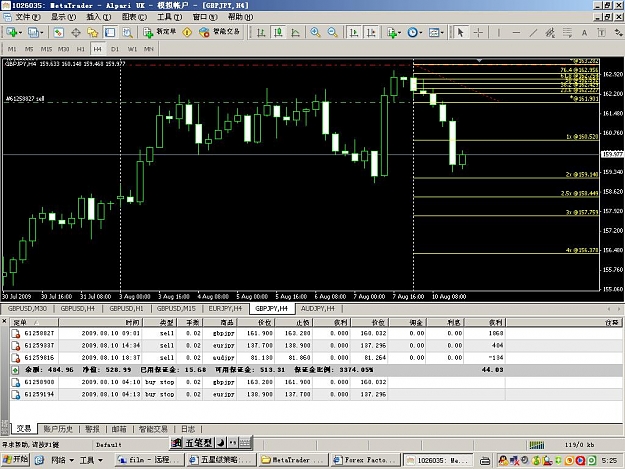Click the chart shift triangle marker
Image resolution: width=625 pixels, height=469 pixels.
pos(480,61)
